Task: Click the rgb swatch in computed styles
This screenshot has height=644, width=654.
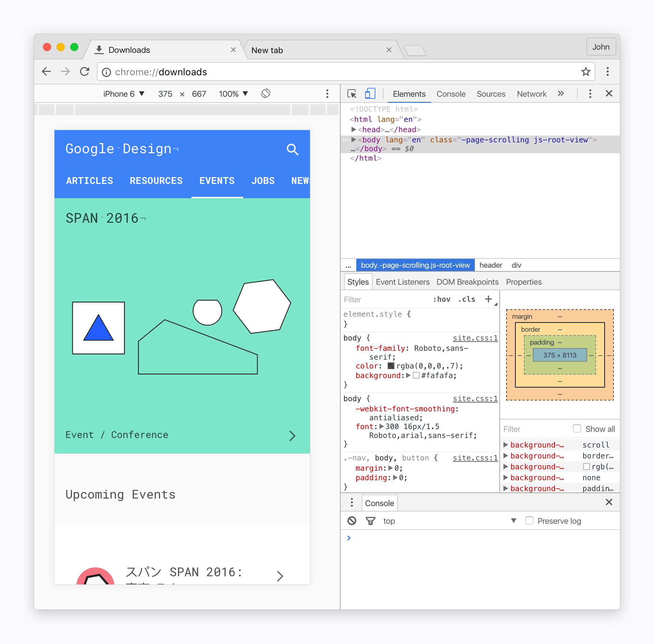Action: [586, 467]
